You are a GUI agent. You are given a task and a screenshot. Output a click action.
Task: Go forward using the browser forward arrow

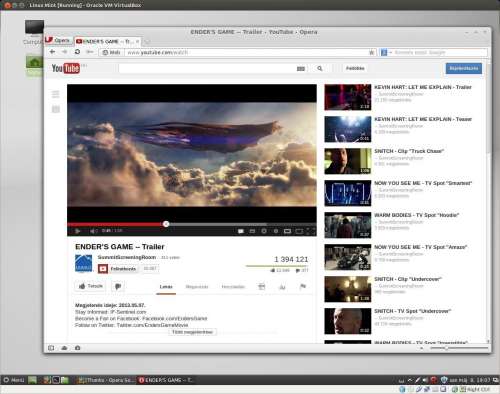tap(65, 52)
